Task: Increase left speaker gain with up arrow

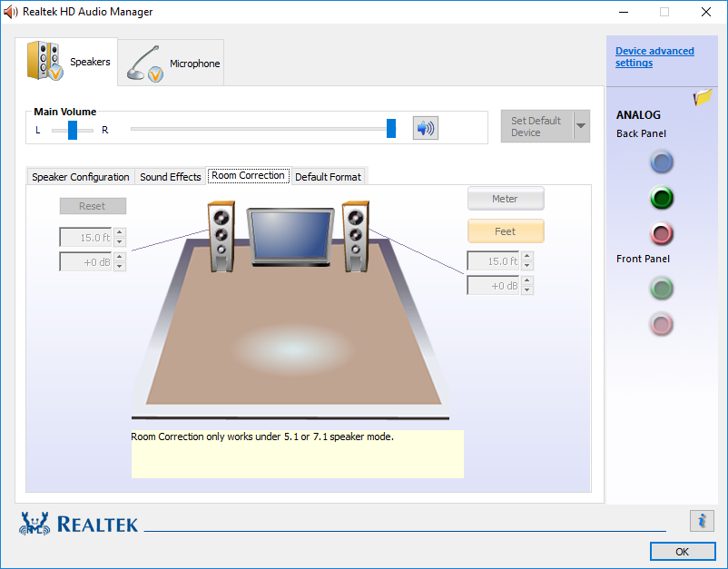Action: (x=120, y=257)
